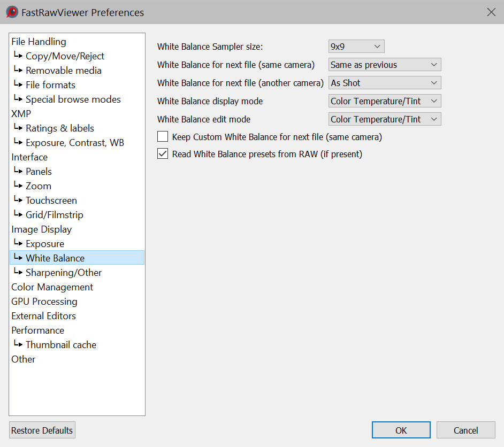This screenshot has width=504, height=447.
Task: Uncheck Read White Balance presets from RAW
Action: click(x=163, y=154)
